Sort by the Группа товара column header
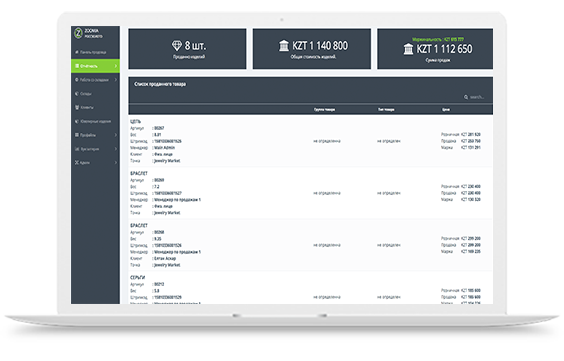This screenshot has width=564, height=361. (324, 110)
